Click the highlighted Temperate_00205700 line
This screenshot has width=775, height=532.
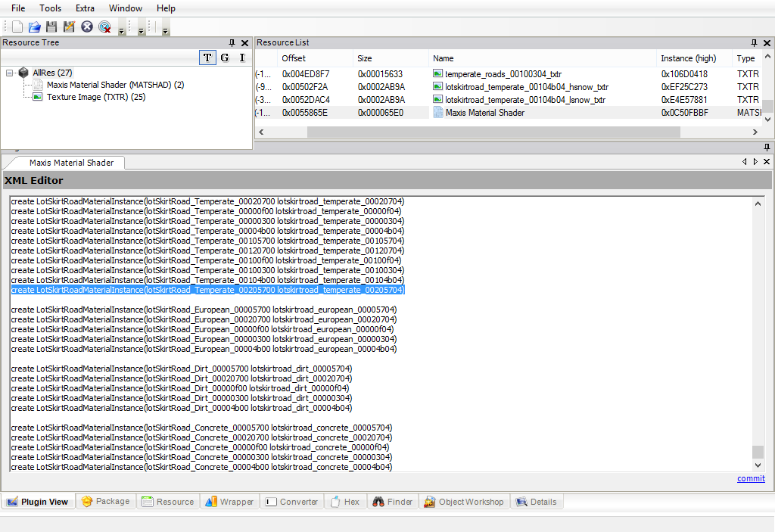[208, 291]
